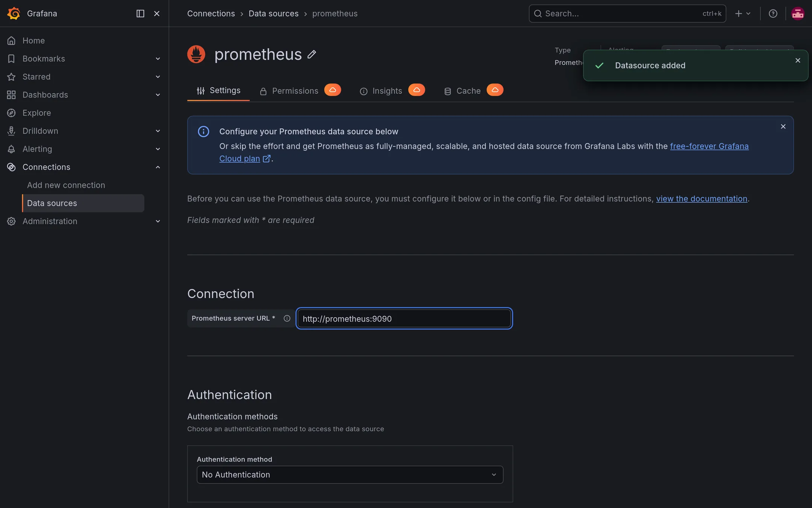Viewport: 812px width, 508px height.
Task: Expand the Administration section chevron
Action: (x=158, y=221)
